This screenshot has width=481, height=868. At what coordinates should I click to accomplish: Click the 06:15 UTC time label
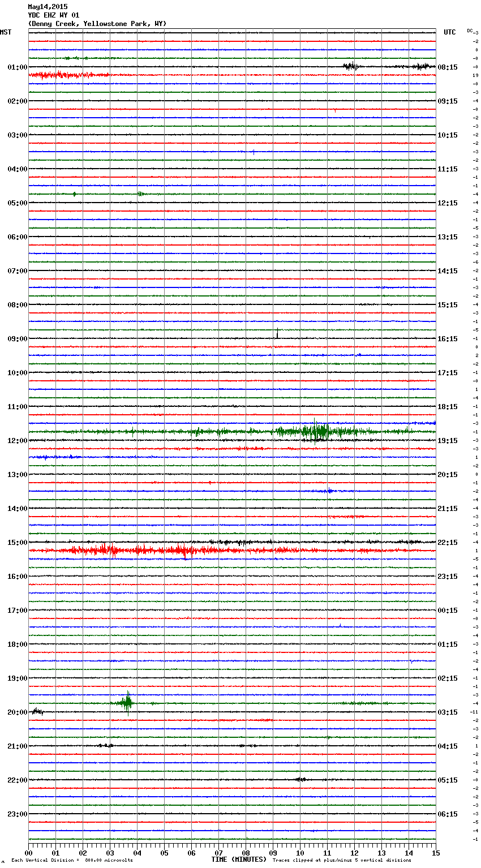(x=448, y=814)
